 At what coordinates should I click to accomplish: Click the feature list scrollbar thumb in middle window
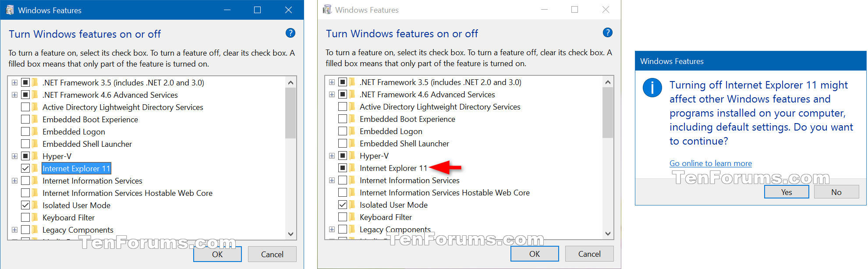click(608, 113)
